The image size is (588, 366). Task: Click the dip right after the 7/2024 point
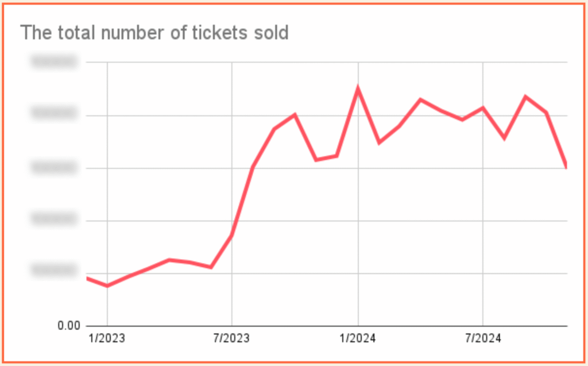(x=504, y=138)
